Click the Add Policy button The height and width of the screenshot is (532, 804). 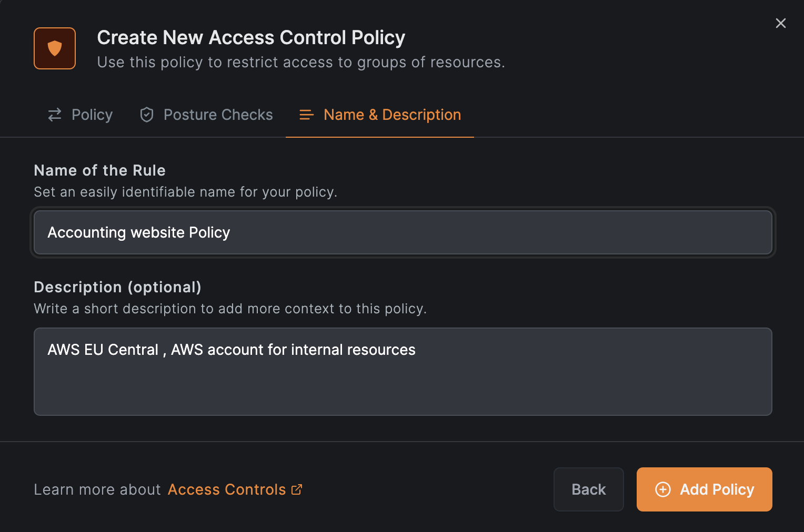tap(705, 489)
